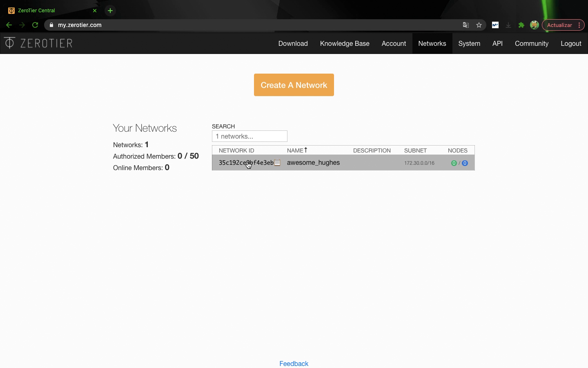The image size is (588, 368).
Task: Bookmark page with star icon
Action: [x=479, y=25]
